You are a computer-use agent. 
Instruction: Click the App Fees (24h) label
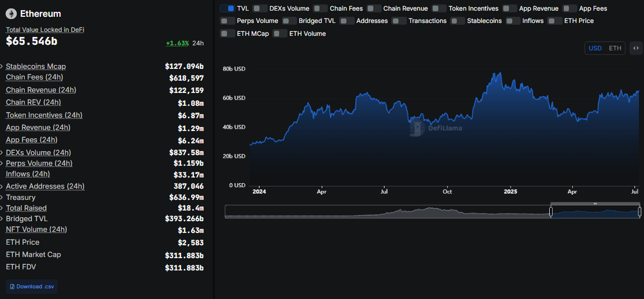31,140
